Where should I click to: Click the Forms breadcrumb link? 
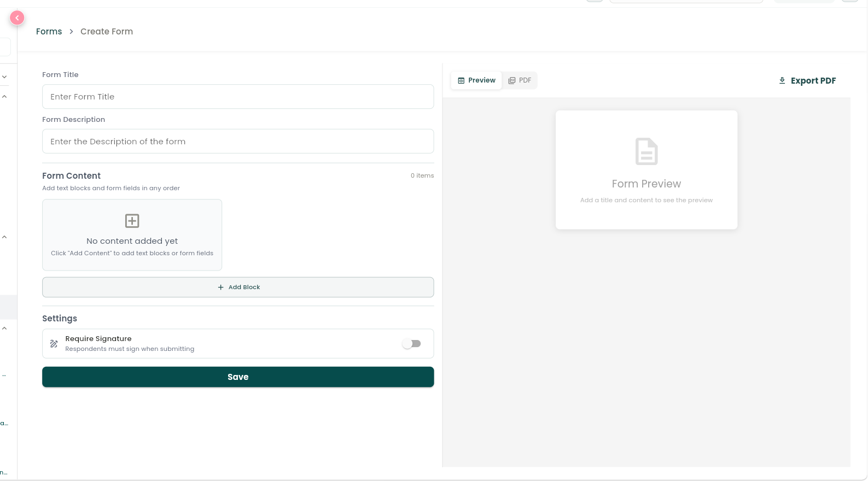[49, 32]
